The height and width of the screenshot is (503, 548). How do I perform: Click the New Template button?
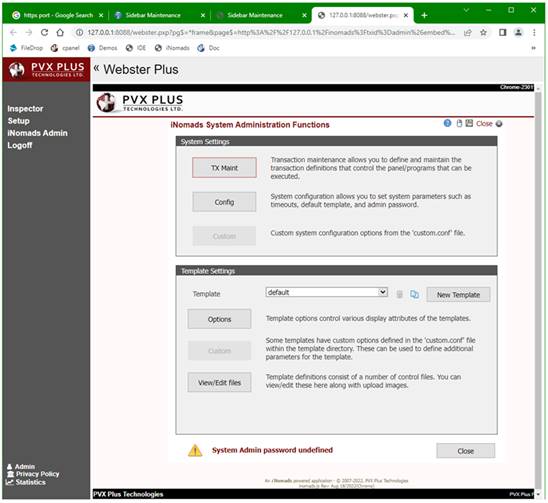click(x=458, y=295)
